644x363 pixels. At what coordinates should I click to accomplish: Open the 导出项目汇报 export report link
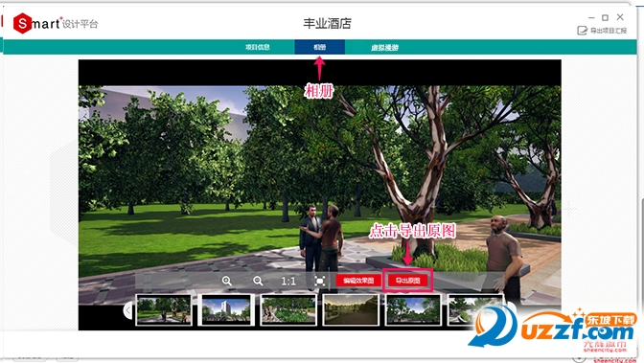(602, 31)
